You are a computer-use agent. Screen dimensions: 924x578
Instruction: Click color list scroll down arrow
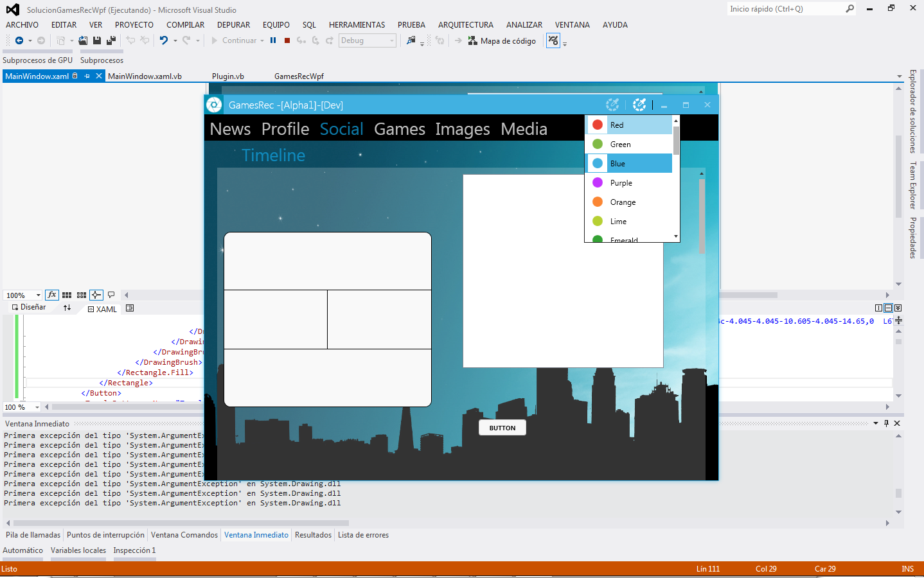tap(676, 236)
